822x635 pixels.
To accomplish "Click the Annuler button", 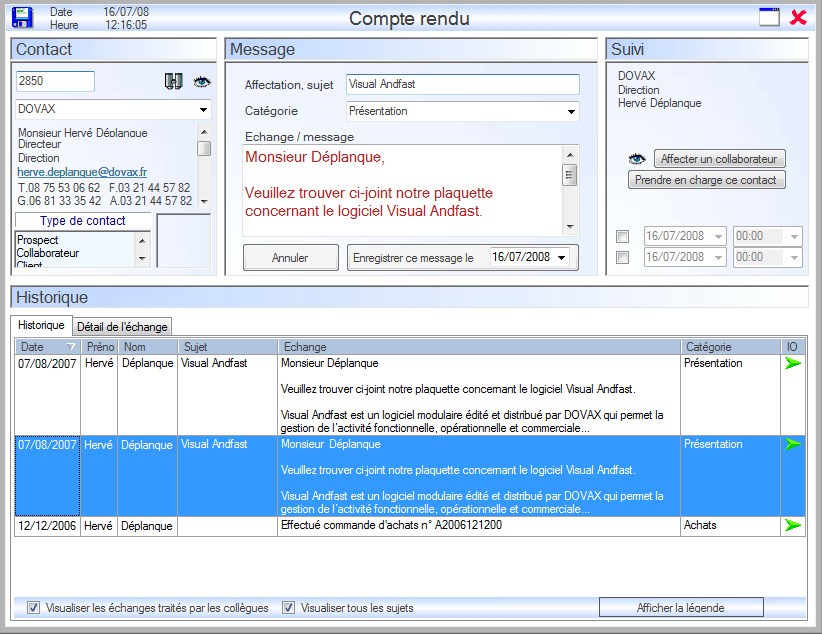I will point(290,257).
